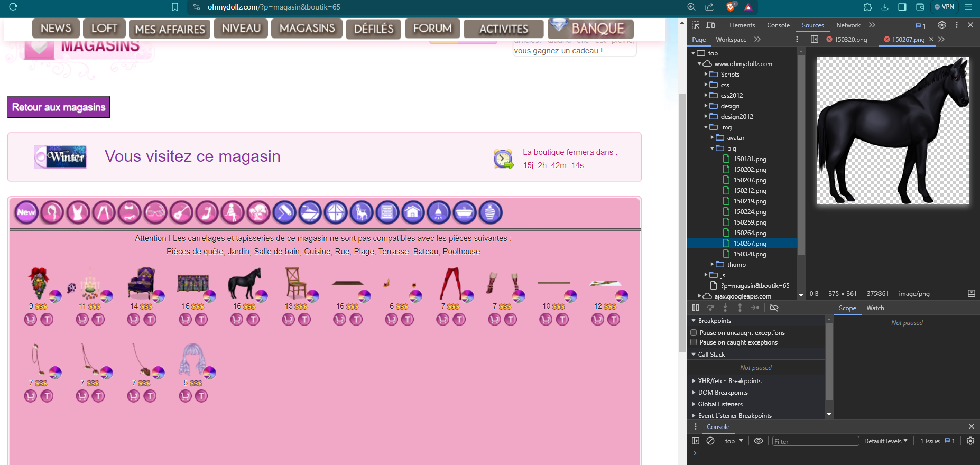Image resolution: width=980 pixels, height=465 pixels.
Task: Select the tank top clothing category
Action: [x=78, y=212]
